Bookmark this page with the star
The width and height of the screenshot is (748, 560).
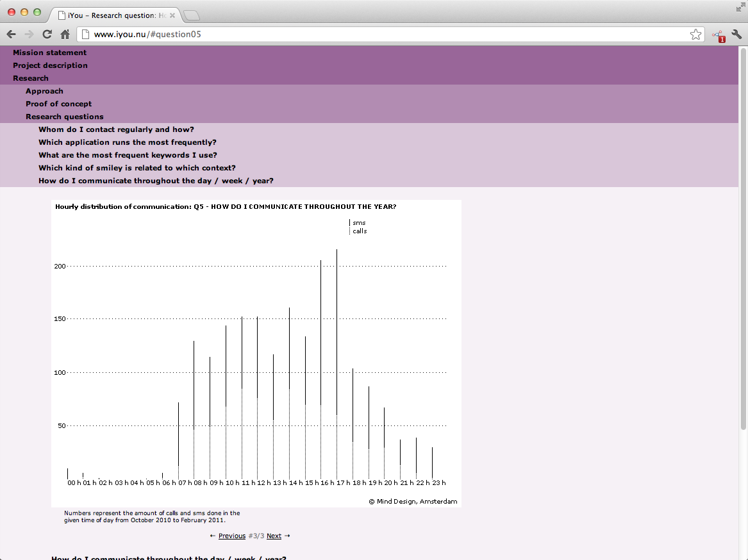[x=695, y=35]
